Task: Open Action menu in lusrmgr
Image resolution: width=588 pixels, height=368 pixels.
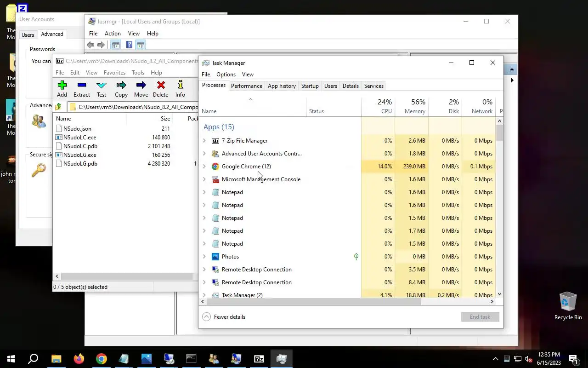Action: coord(113,34)
